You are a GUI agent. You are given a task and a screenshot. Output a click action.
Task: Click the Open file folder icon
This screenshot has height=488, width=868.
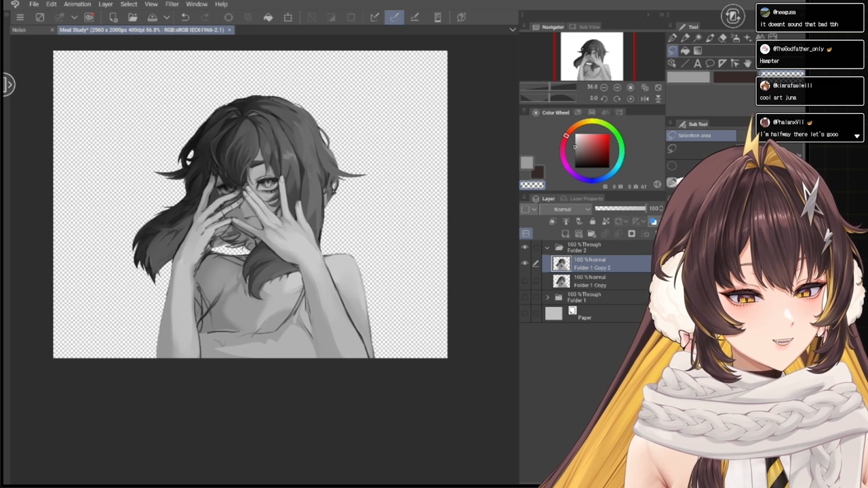pos(133,17)
